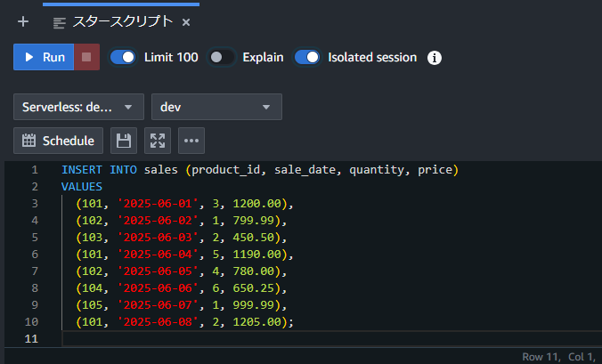This screenshot has height=364, width=602.
Task: Open the more options ellipsis menu
Action: [191, 141]
